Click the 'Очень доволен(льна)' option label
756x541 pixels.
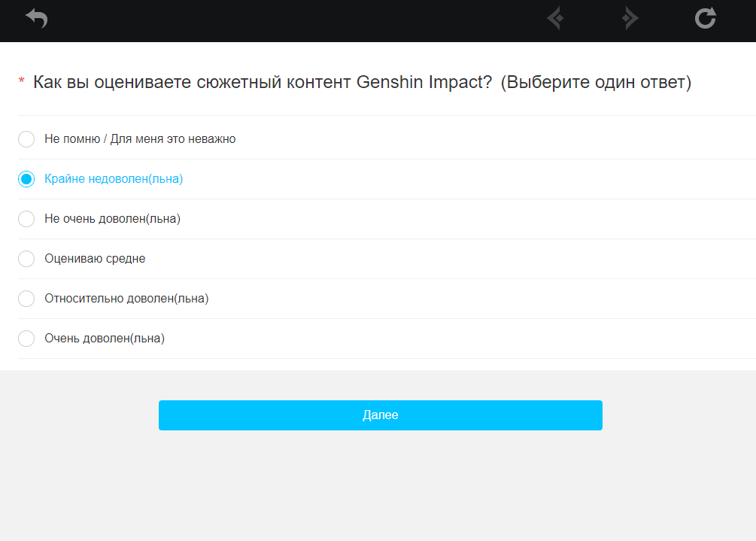click(105, 339)
